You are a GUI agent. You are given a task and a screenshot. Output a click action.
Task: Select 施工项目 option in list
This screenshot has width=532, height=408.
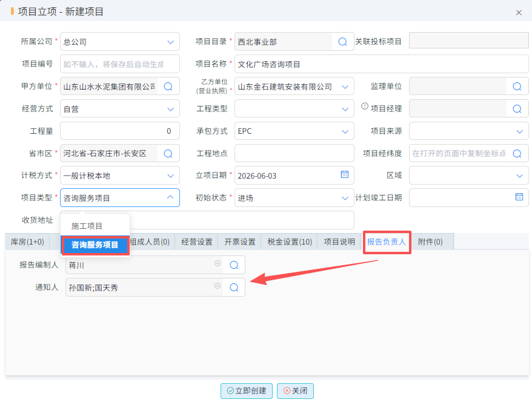[95, 226]
